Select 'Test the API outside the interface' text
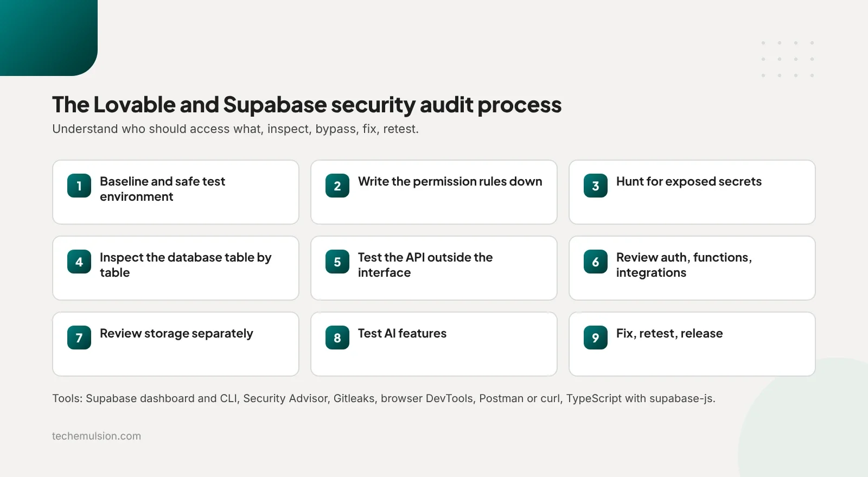Screen dimensions: 868x477 425,265
